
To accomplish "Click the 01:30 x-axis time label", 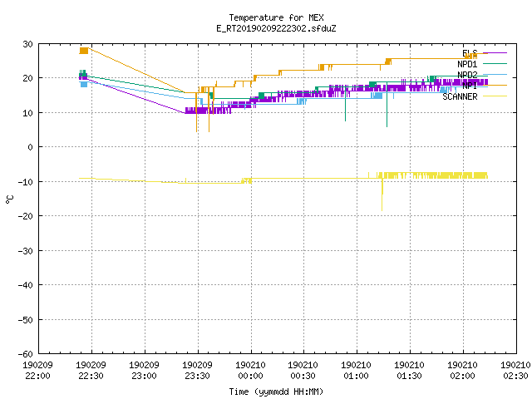I will click(x=410, y=376).
